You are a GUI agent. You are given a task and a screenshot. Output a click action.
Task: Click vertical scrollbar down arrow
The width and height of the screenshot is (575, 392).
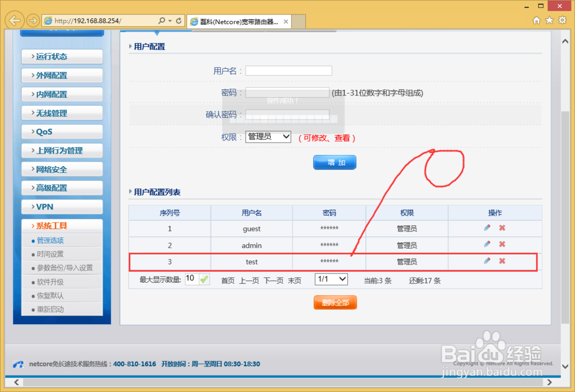(565, 366)
